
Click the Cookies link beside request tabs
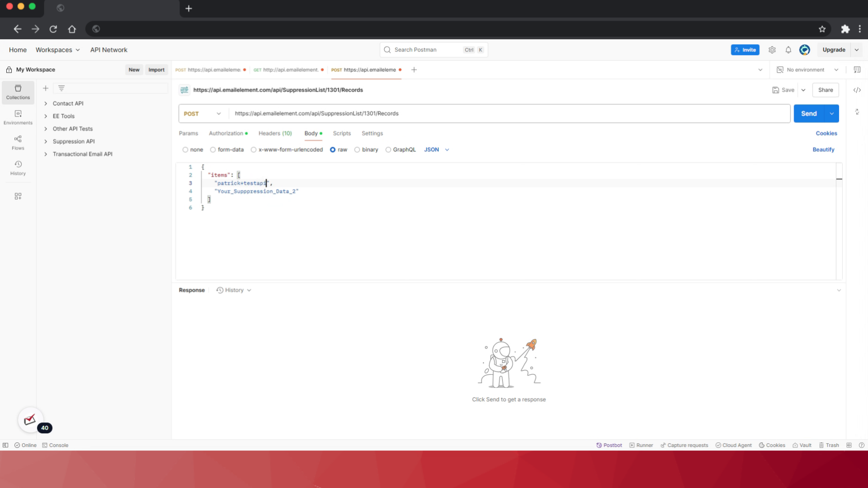[826, 133]
